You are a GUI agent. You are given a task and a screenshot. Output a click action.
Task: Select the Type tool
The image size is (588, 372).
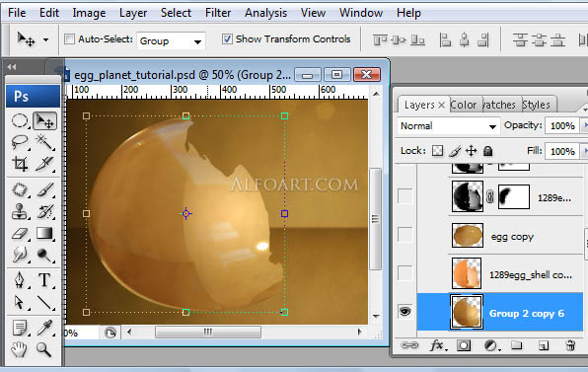pyautogui.click(x=45, y=280)
